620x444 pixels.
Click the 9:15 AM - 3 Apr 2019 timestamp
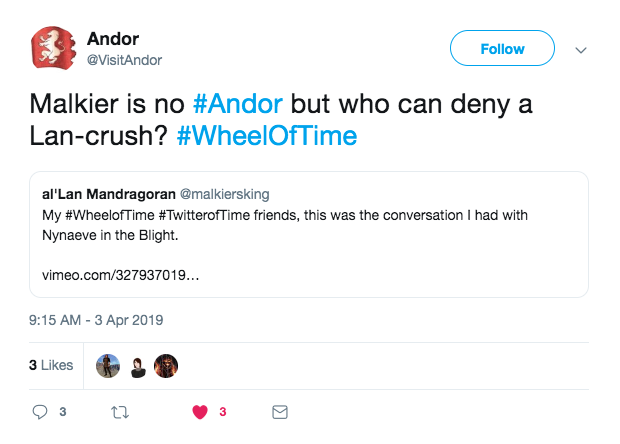(96, 321)
